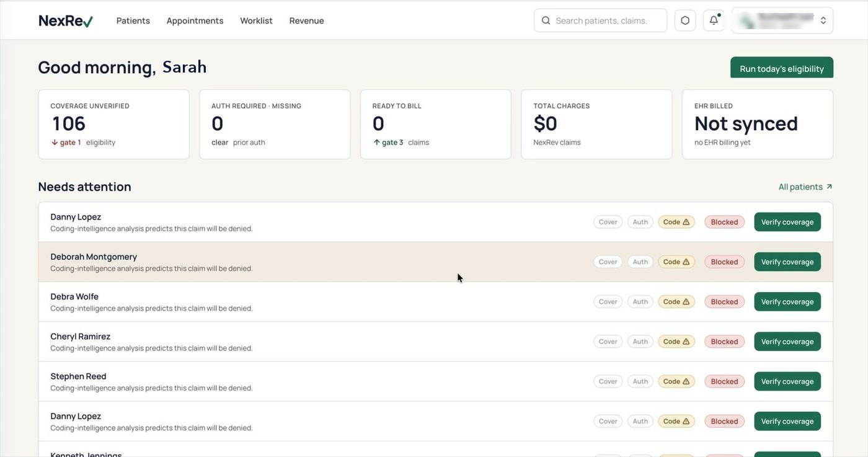Expand the blurred account switcher dropdown

(782, 20)
